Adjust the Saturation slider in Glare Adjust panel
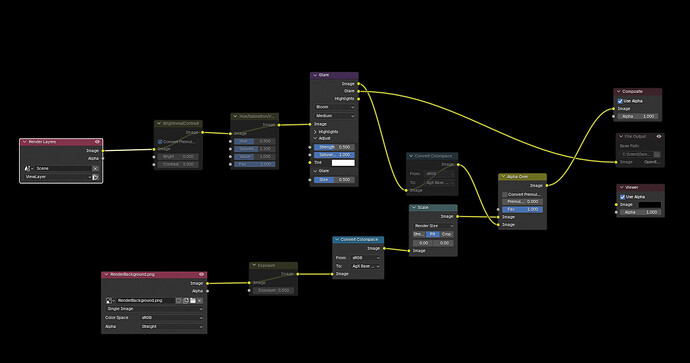690x363 pixels. click(334, 155)
